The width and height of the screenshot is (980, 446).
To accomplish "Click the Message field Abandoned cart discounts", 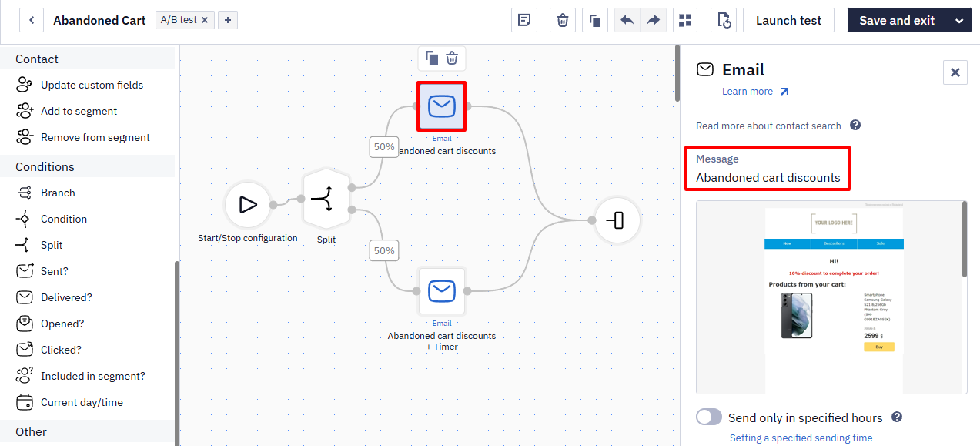I will (768, 169).
